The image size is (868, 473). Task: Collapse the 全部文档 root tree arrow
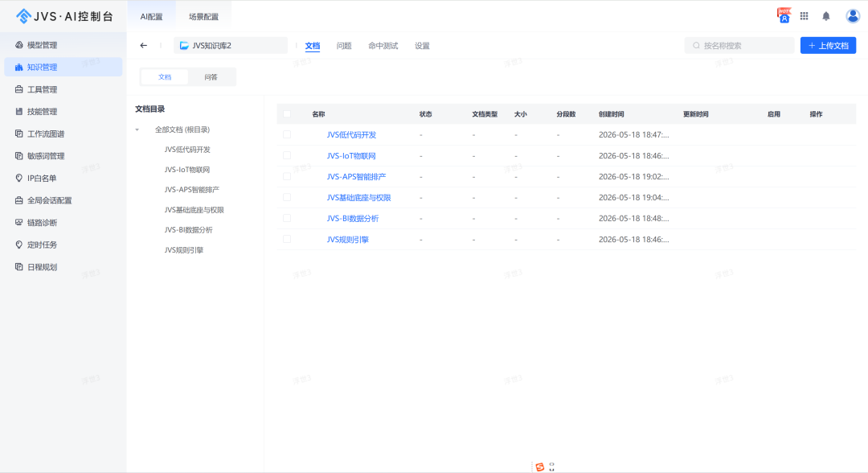coord(137,130)
